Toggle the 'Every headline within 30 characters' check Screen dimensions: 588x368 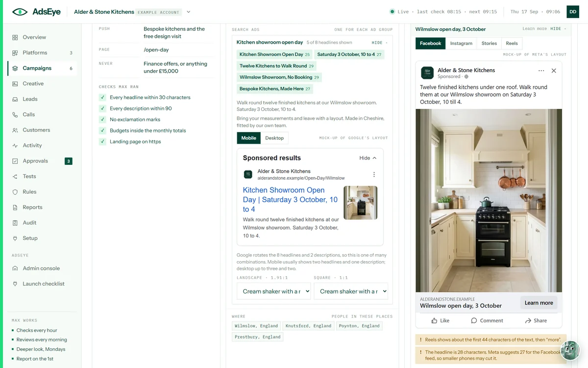tap(102, 97)
